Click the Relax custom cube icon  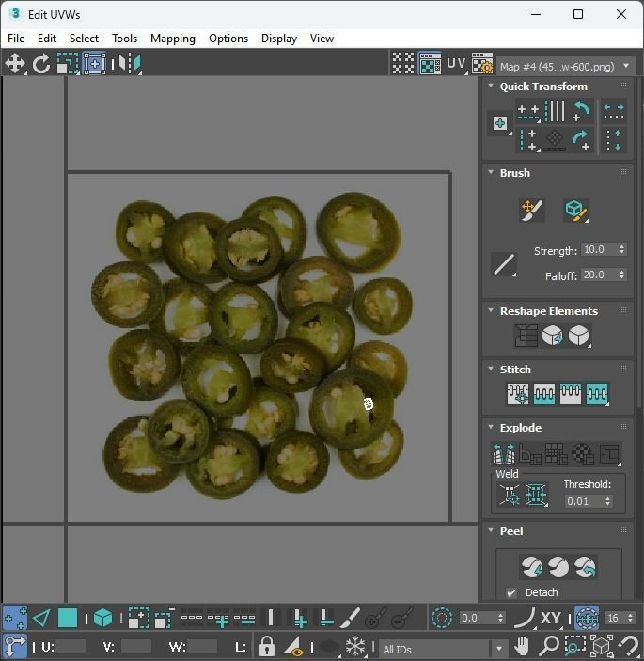coord(579,336)
